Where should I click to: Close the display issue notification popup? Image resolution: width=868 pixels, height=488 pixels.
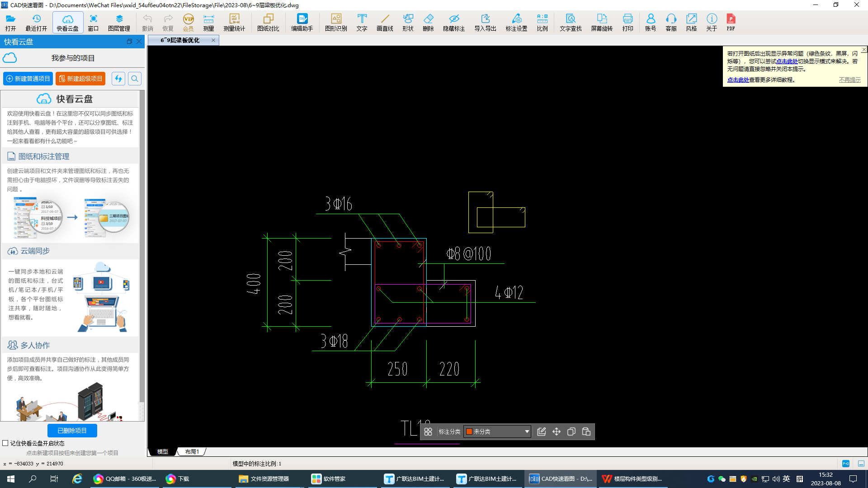[x=864, y=49]
